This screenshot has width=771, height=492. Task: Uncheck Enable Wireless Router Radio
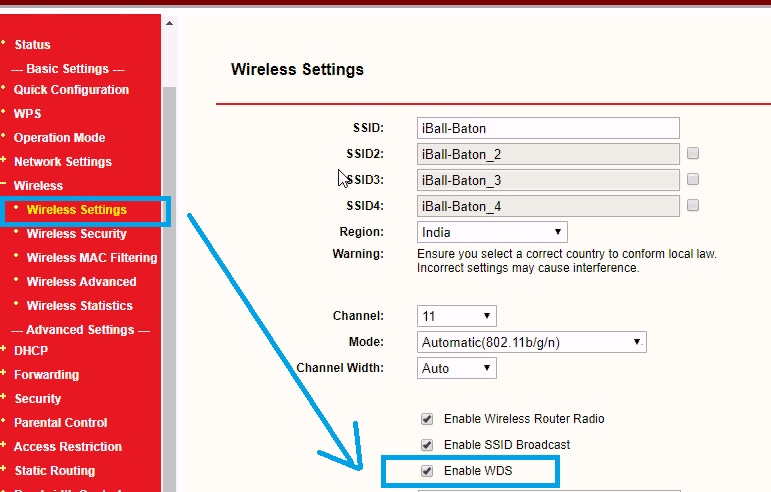tap(427, 419)
